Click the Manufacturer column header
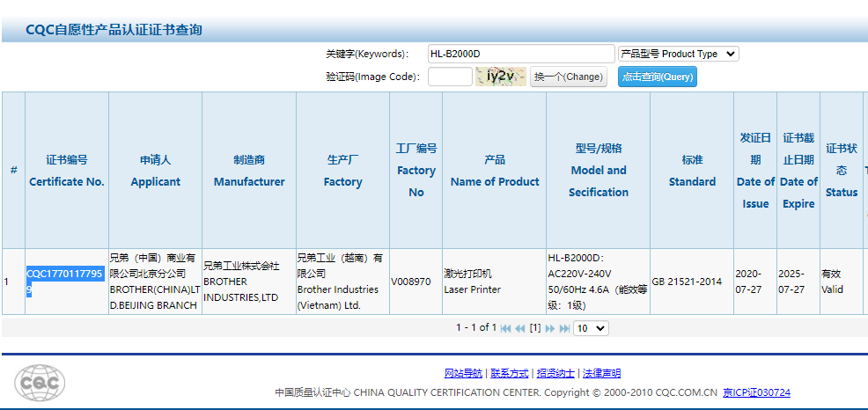This screenshot has width=868, height=410. click(x=249, y=171)
